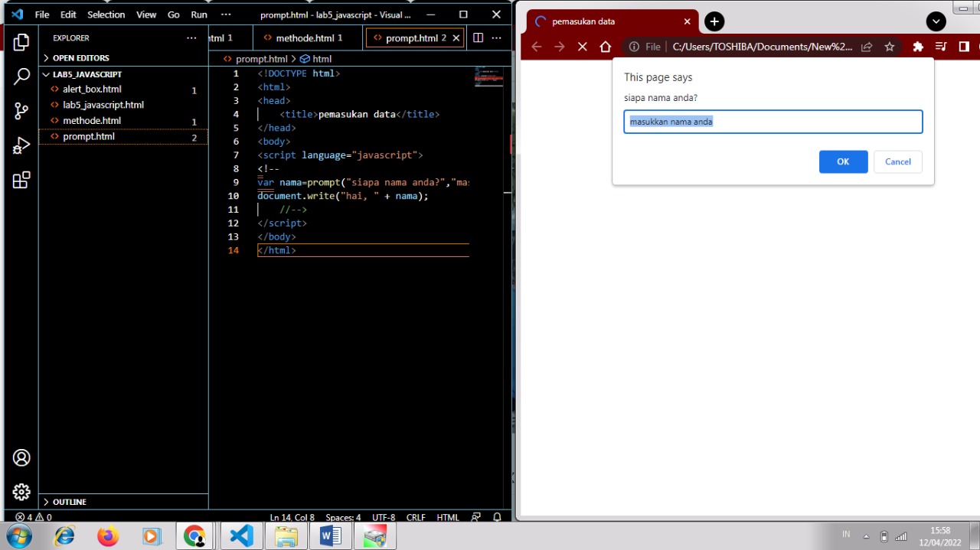
Task: Click the browser Home icon
Action: pyautogui.click(x=606, y=47)
